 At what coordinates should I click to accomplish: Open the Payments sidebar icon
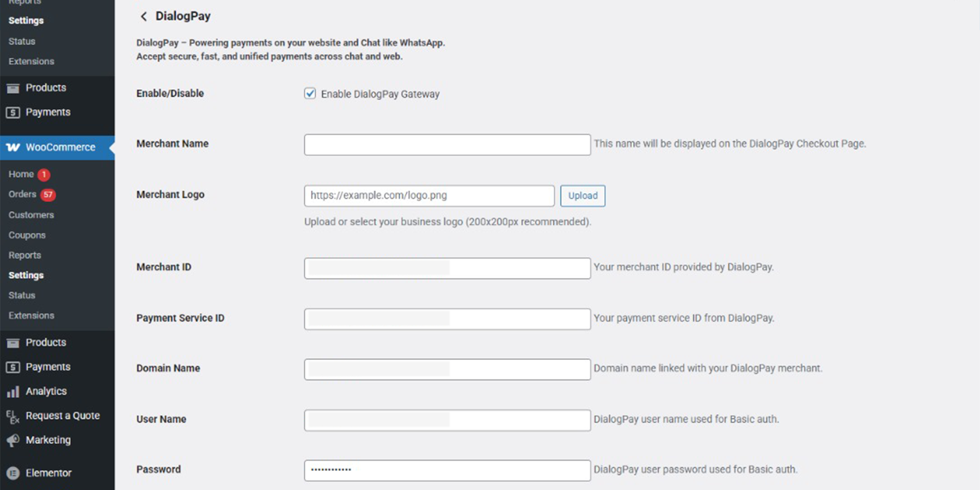tap(14, 112)
